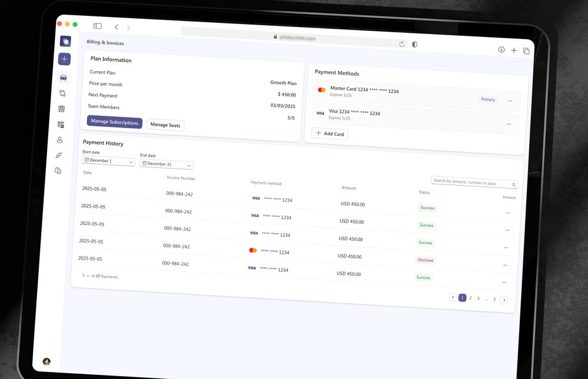Click the Date column header
This screenshot has width=588, height=379.
88,172
